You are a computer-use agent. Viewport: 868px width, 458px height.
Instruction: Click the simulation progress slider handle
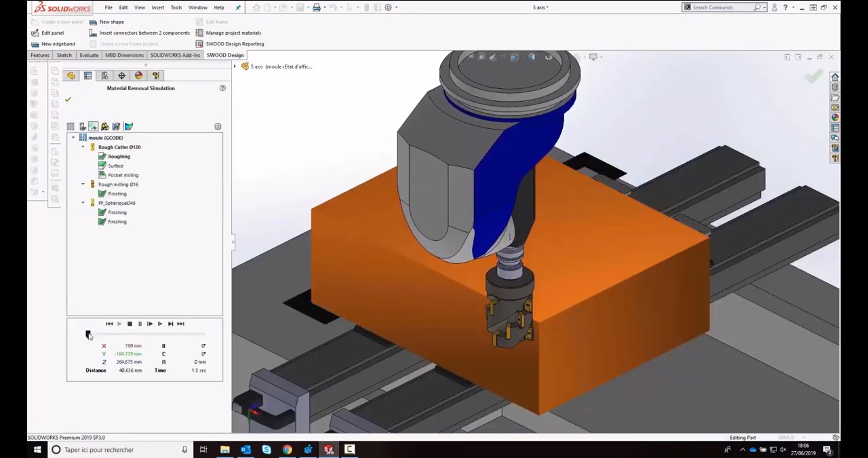click(87, 334)
